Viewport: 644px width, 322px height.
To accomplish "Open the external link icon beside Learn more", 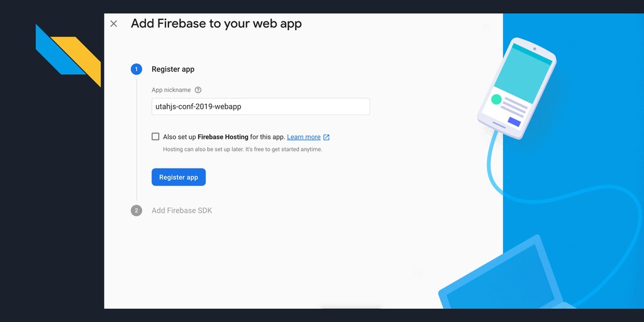I will (x=326, y=137).
